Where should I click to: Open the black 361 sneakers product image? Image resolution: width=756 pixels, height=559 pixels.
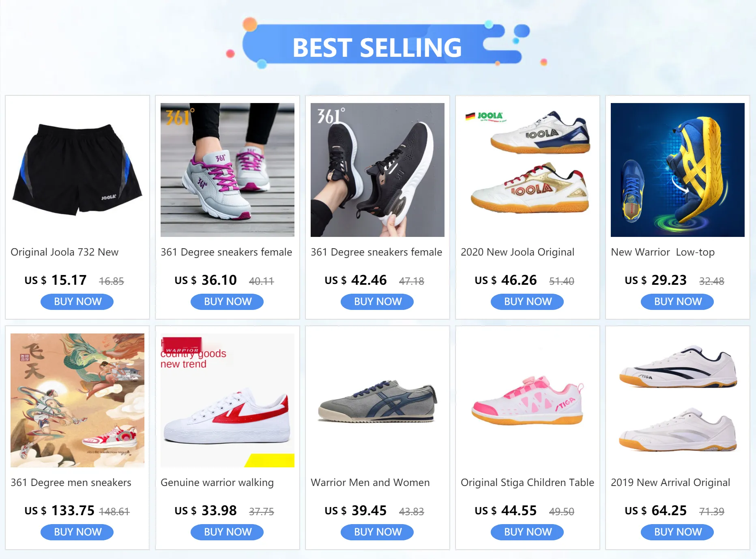pyautogui.click(x=378, y=170)
